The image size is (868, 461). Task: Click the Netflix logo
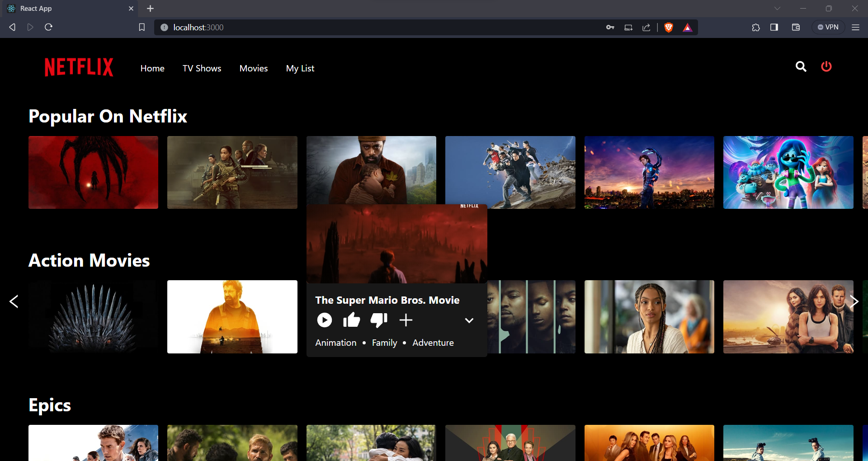pyautogui.click(x=79, y=66)
